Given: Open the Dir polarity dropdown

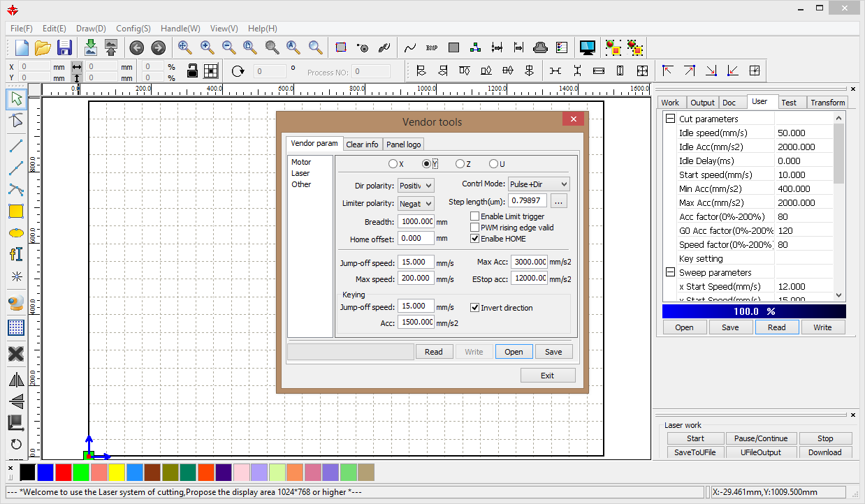Looking at the screenshot, I should (x=416, y=186).
